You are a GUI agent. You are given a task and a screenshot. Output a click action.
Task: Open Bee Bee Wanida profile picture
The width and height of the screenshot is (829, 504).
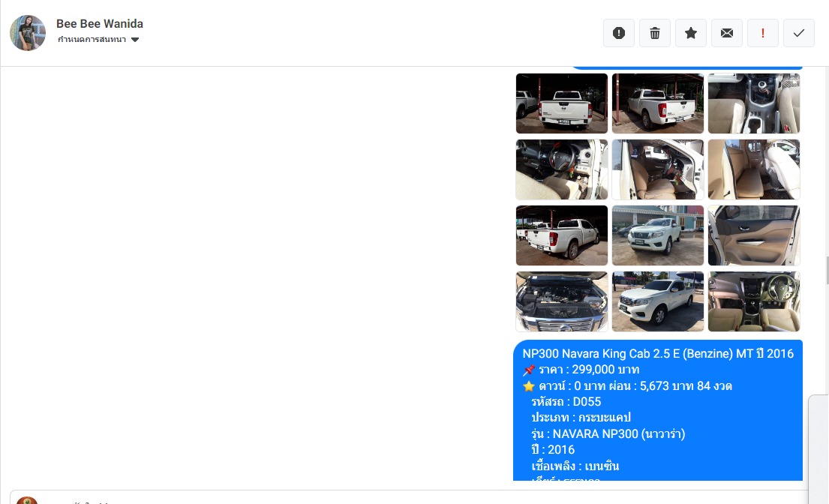click(28, 33)
